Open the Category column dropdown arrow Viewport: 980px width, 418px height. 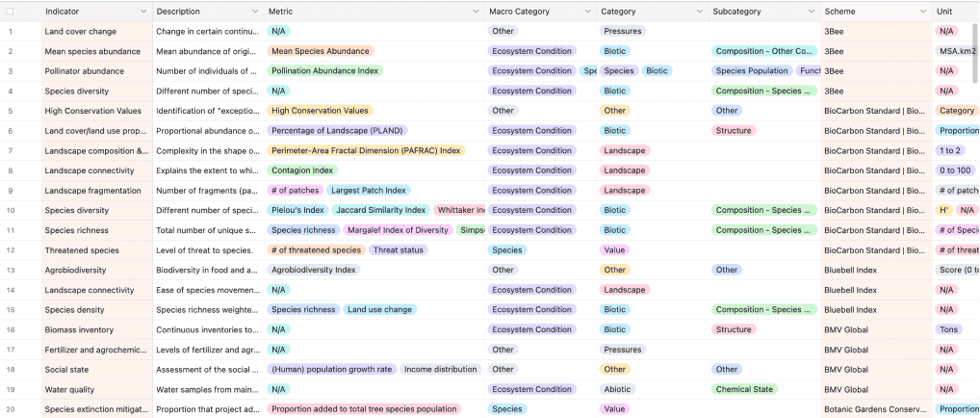(699, 12)
